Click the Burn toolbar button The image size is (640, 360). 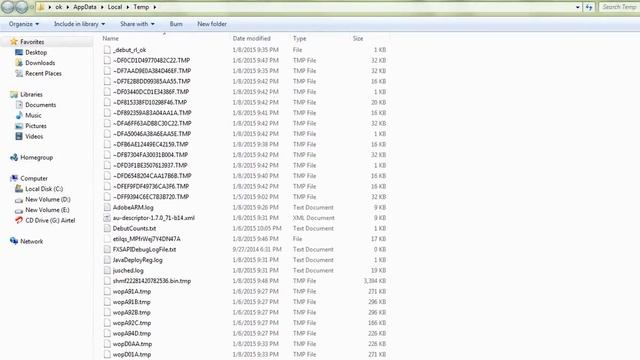(x=176, y=24)
